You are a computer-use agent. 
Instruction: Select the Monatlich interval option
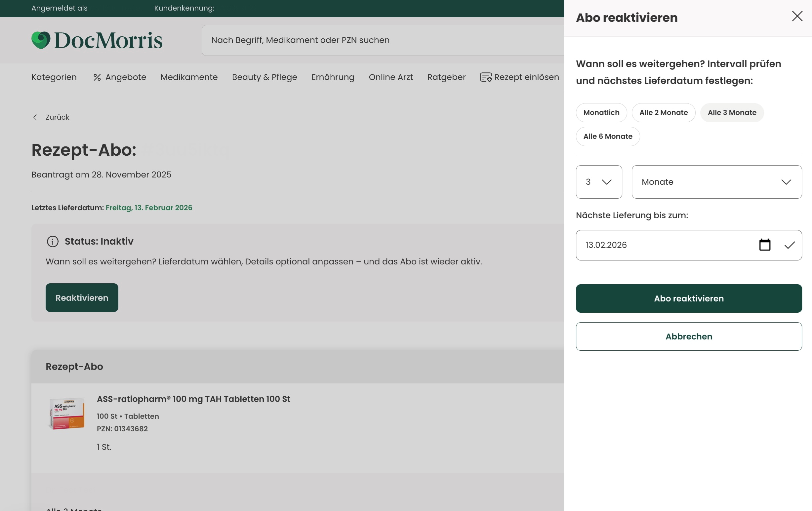pyautogui.click(x=601, y=113)
